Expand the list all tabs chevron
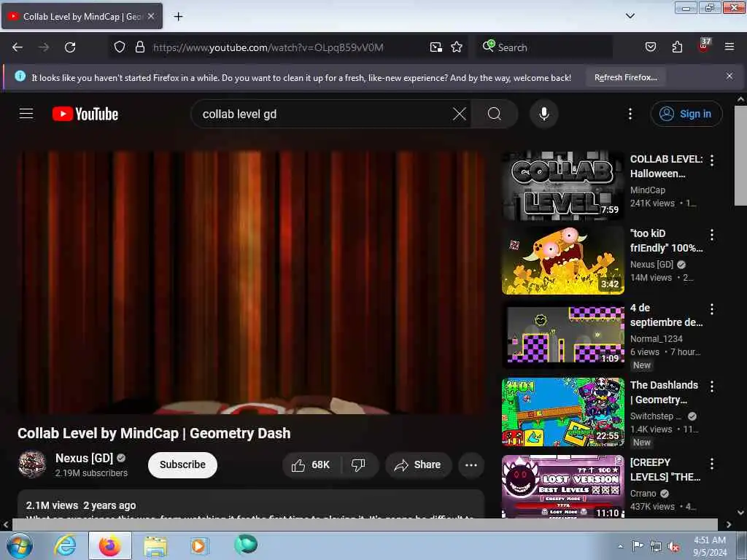 tap(630, 16)
